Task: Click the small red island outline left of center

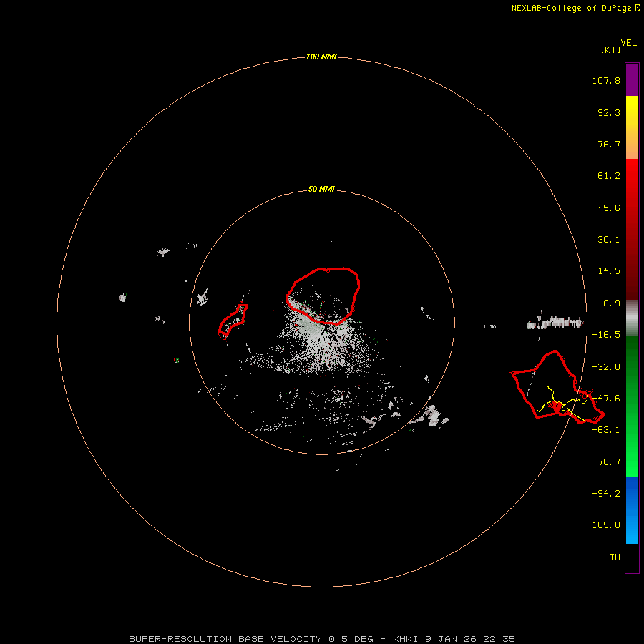Action: point(233,321)
